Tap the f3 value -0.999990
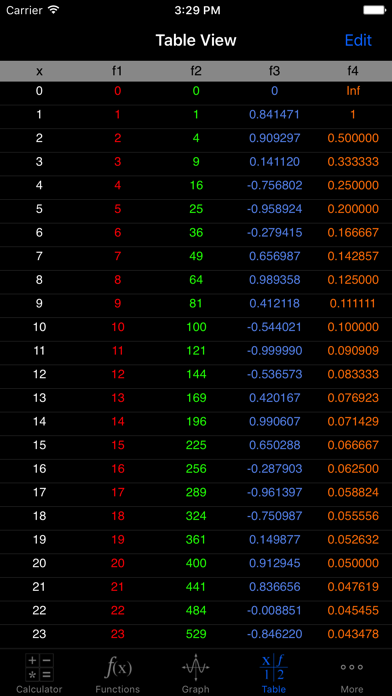The image size is (392, 696). click(x=274, y=351)
